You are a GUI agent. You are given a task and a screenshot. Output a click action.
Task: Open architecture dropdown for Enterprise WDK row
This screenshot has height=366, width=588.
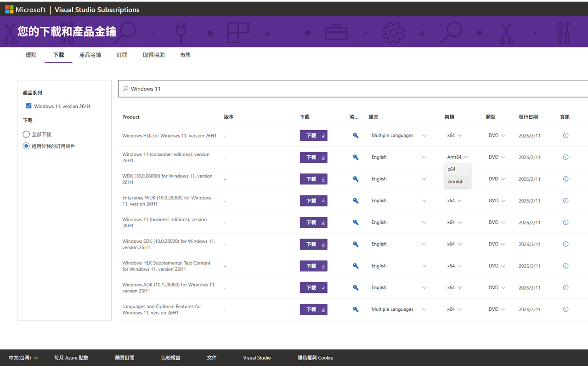[454, 201]
